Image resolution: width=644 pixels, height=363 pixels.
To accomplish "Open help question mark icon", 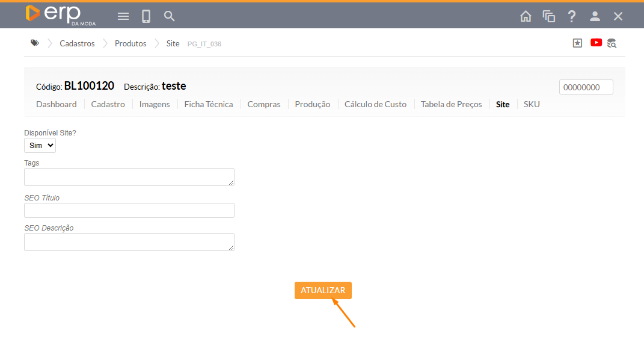I will coord(572,16).
